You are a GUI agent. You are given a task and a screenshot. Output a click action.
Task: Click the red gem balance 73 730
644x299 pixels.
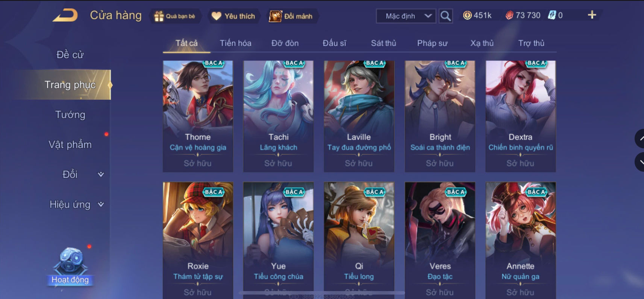(x=523, y=15)
